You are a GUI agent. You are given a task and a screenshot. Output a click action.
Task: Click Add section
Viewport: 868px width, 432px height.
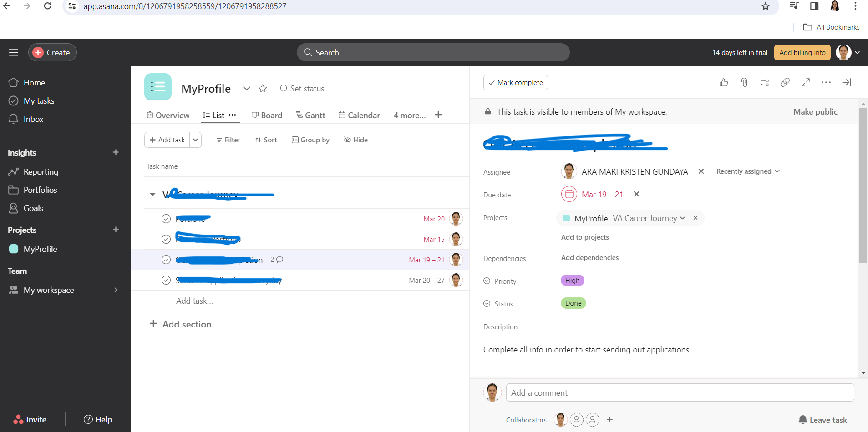[x=181, y=324]
